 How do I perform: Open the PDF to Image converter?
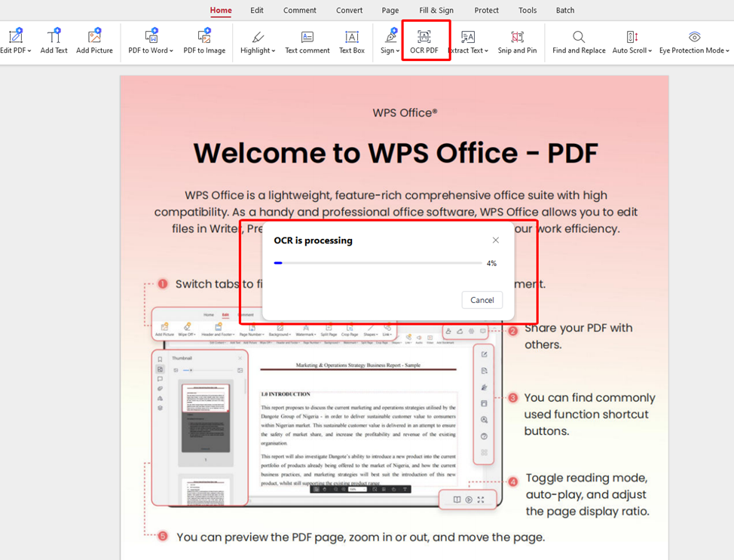[x=204, y=41]
